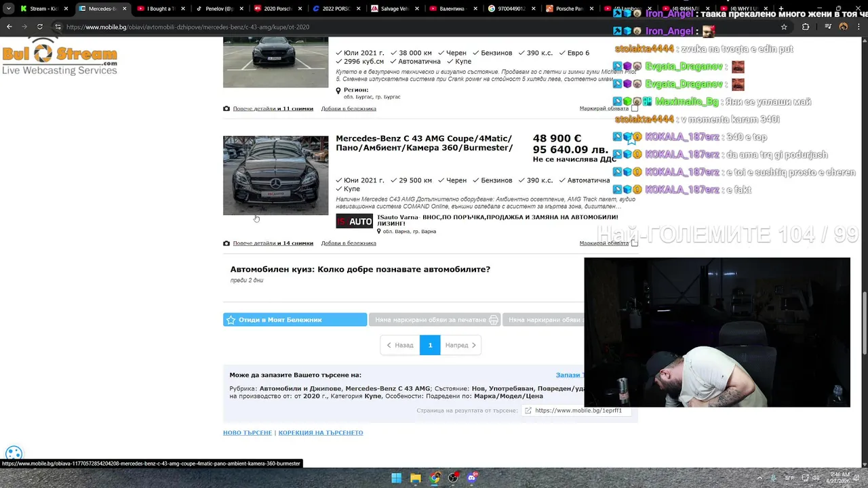Switch to the 2020 Porsche tab
868x488 pixels.
(277, 9)
